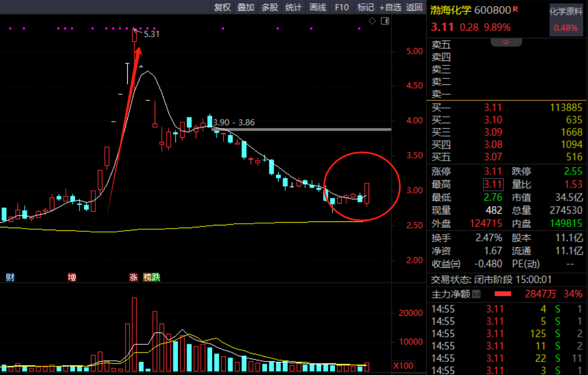Open the 复权 price adjustment menu

[222, 7]
